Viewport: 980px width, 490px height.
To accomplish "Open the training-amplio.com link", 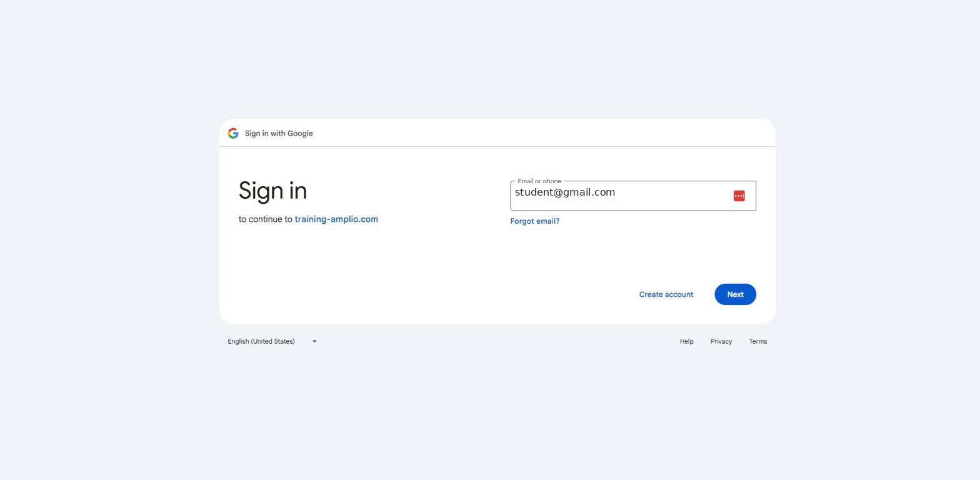I will point(336,219).
